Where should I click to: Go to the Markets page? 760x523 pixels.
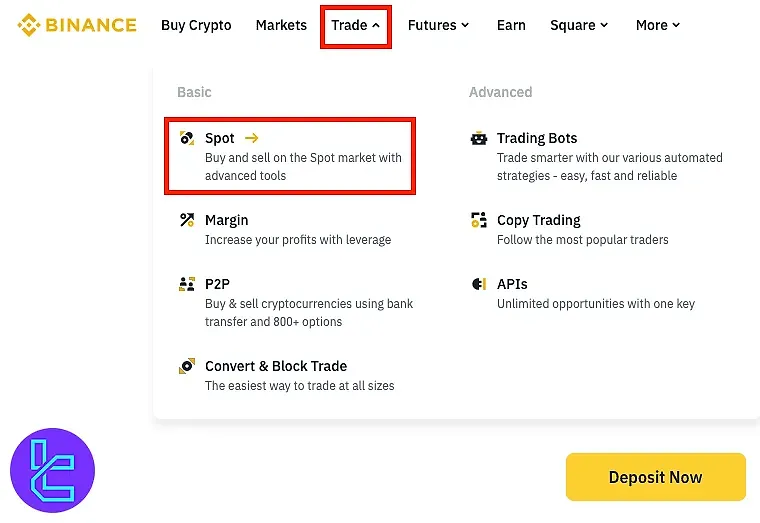pyautogui.click(x=281, y=26)
